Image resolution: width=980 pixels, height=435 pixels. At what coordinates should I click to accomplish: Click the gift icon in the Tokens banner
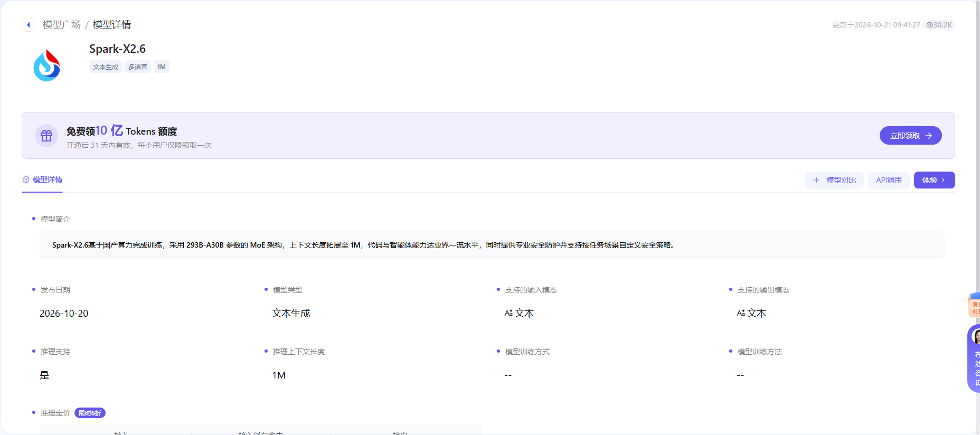46,136
